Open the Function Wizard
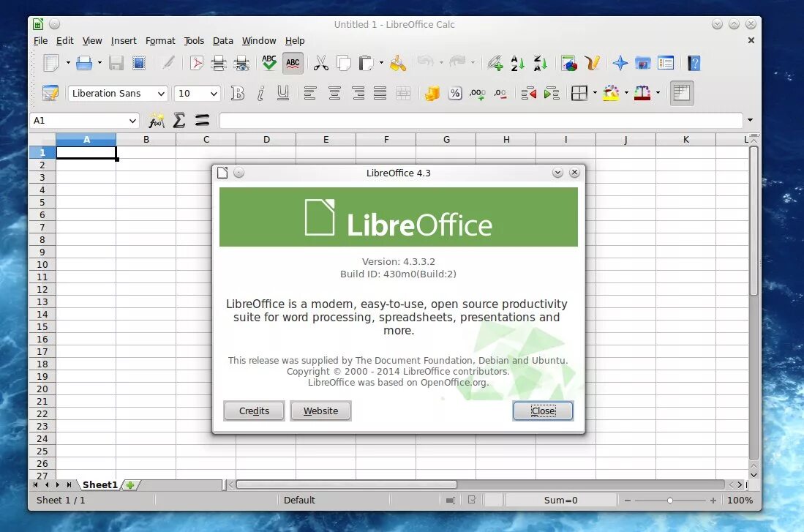The image size is (804, 532). click(156, 121)
